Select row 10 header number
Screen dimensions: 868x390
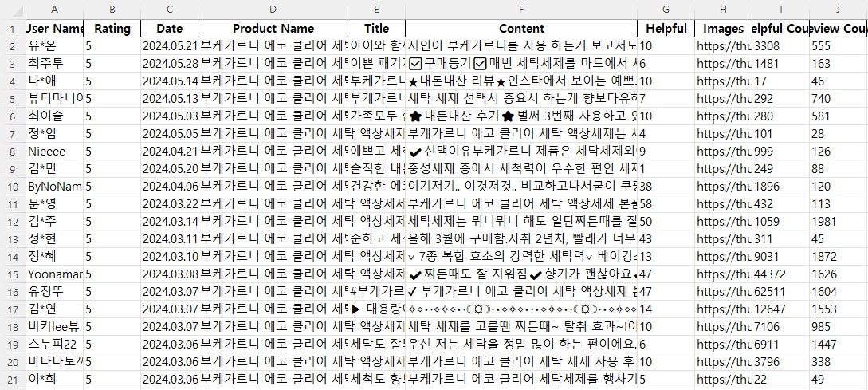click(x=12, y=186)
